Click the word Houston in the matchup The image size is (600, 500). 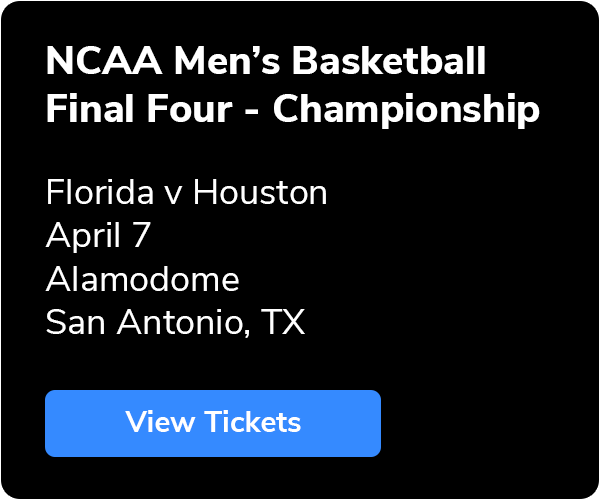point(260,192)
